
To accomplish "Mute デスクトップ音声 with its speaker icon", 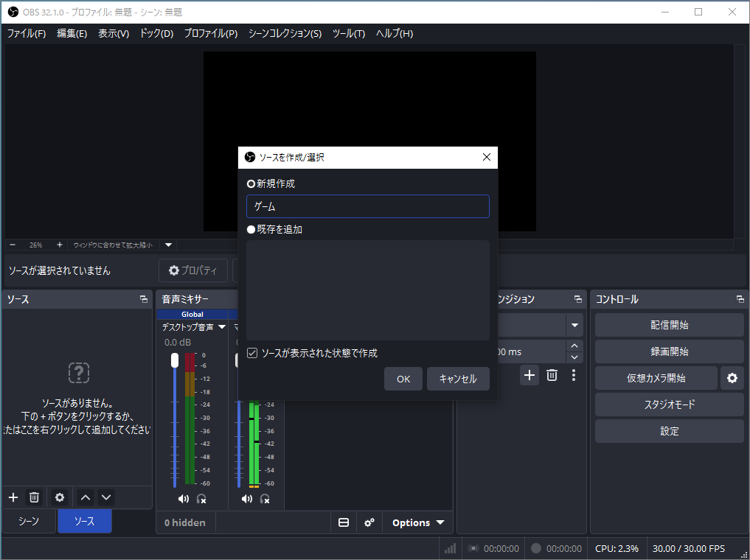I will click(x=183, y=499).
